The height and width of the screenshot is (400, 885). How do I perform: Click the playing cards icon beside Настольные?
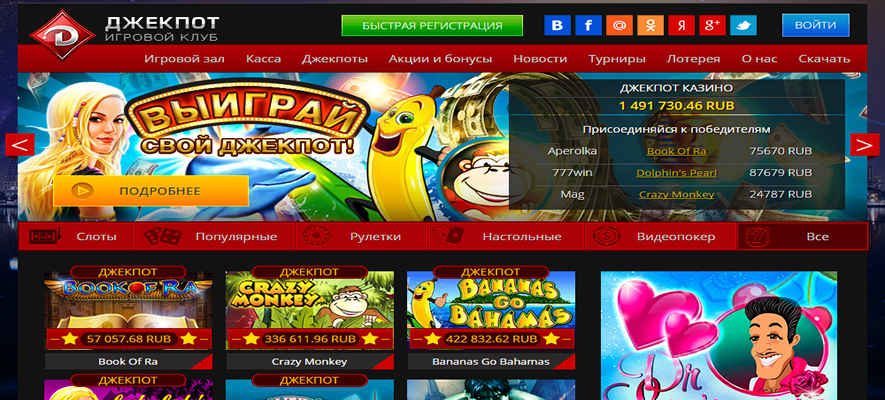(449, 236)
